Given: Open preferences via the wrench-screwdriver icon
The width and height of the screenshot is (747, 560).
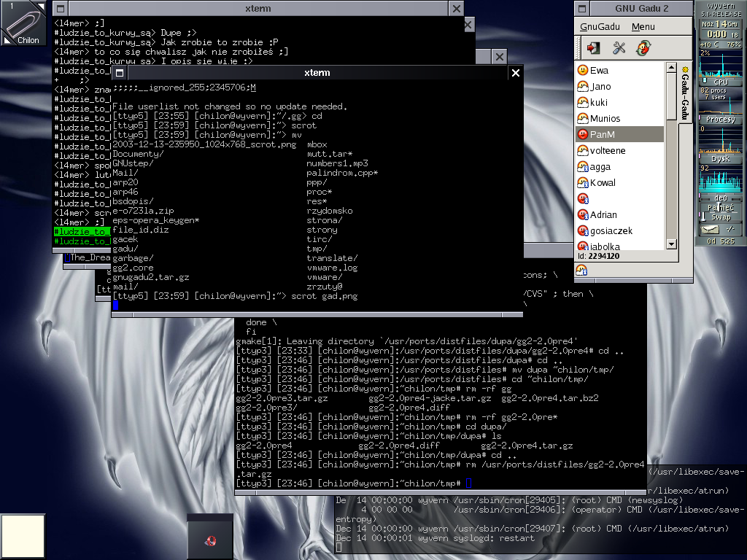Looking at the screenshot, I should pos(619,48).
